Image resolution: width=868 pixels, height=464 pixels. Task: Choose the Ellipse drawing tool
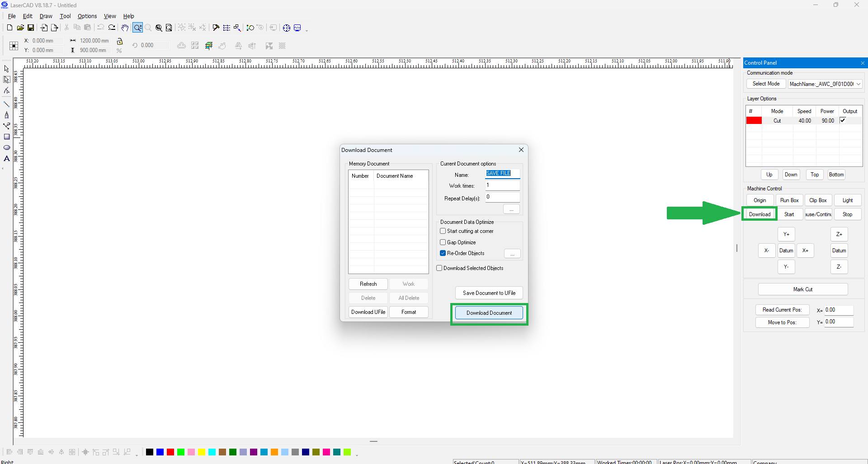pos(7,148)
